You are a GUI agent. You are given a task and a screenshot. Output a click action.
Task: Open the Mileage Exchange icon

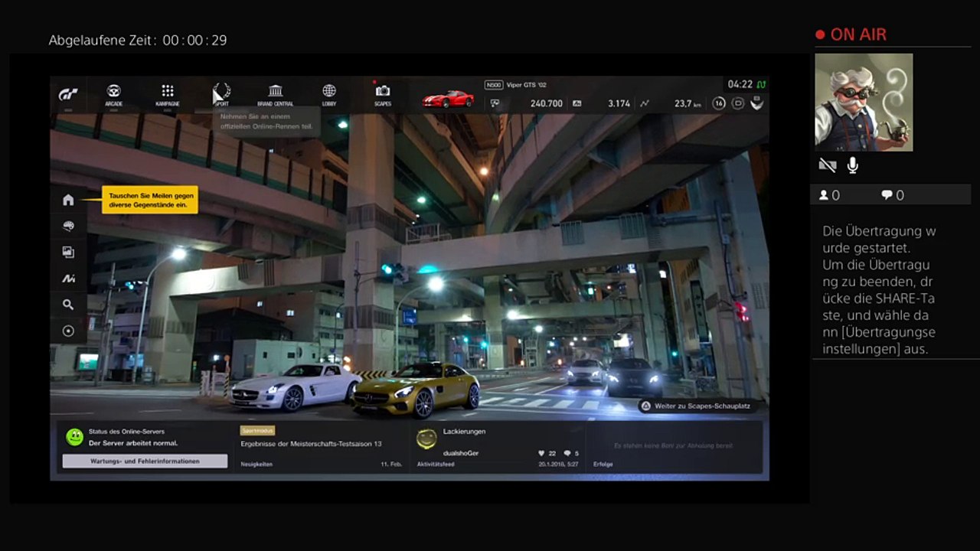click(x=68, y=279)
